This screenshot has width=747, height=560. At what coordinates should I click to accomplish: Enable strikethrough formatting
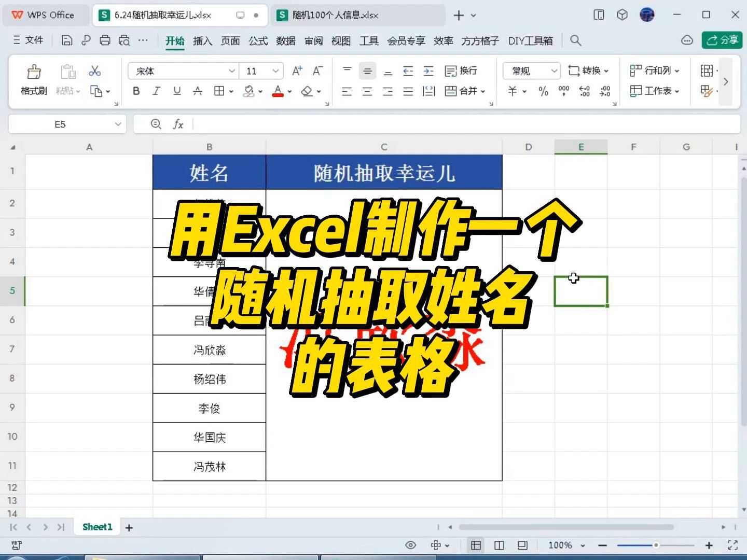point(197,91)
